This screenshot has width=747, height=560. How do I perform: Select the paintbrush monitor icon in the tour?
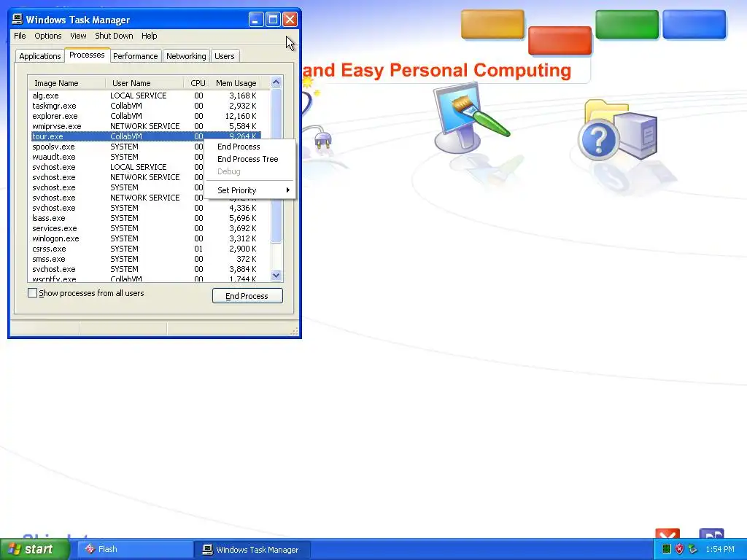(471, 117)
